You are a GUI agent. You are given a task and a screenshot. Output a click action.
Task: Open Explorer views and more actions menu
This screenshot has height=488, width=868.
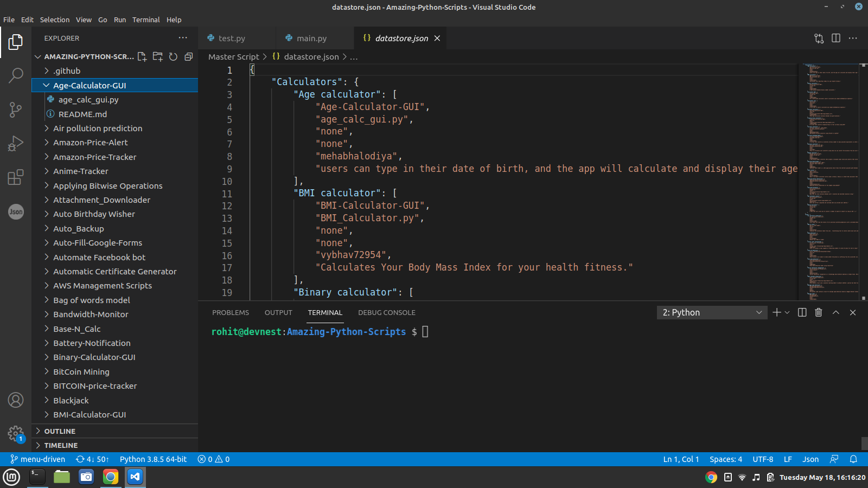(183, 38)
